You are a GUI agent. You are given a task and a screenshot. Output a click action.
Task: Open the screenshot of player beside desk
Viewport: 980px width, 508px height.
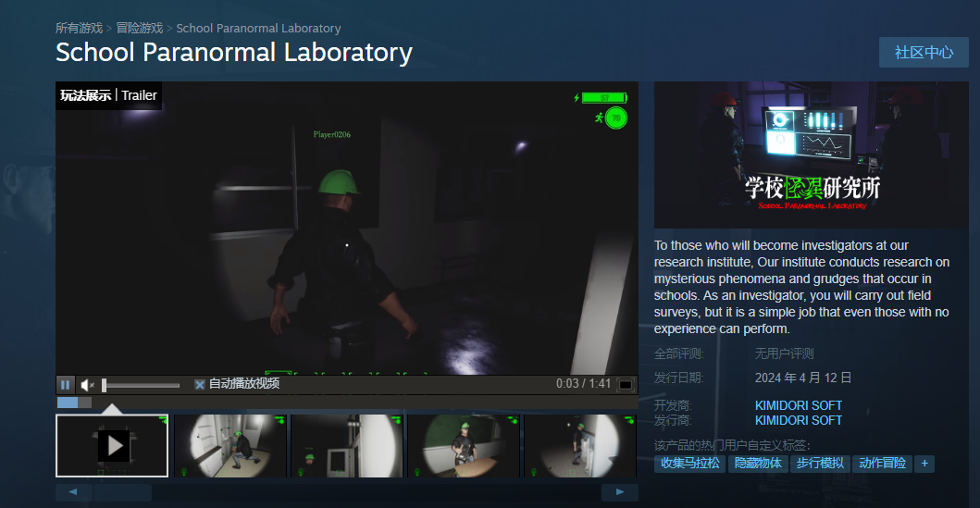463,445
